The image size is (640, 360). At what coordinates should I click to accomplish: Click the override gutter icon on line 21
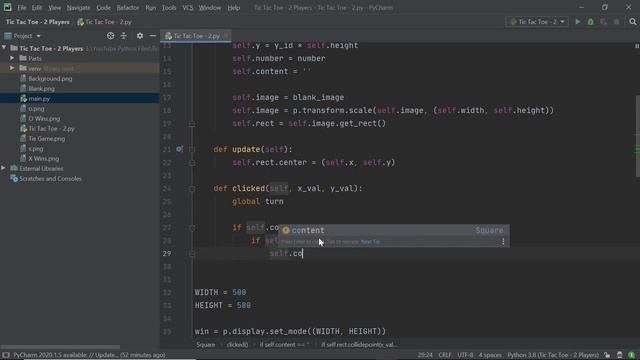tap(179, 149)
